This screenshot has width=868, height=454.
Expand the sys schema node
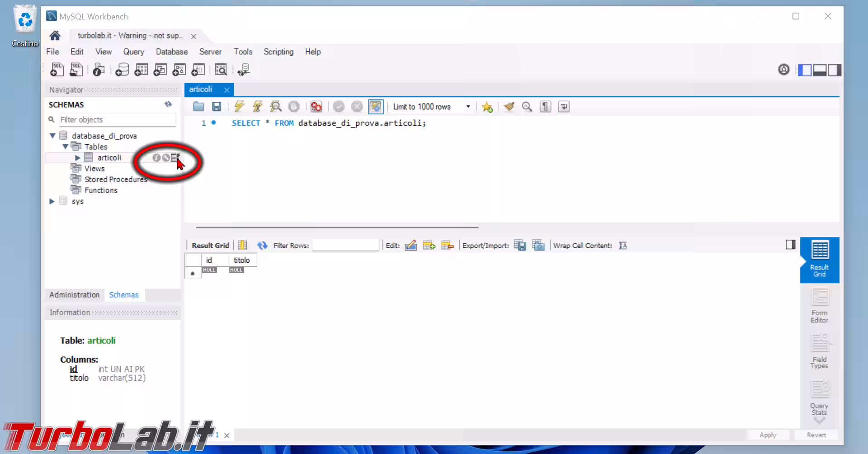pyautogui.click(x=52, y=201)
